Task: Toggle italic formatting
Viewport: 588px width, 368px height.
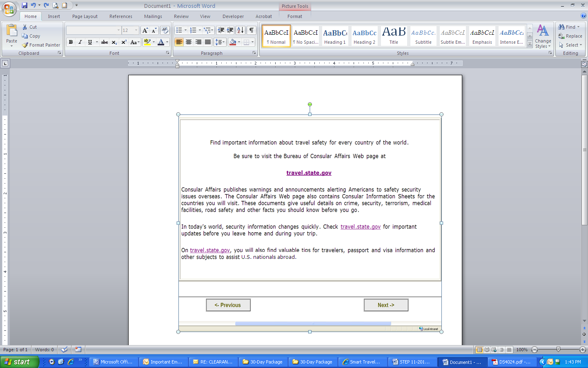Action: pyautogui.click(x=80, y=42)
